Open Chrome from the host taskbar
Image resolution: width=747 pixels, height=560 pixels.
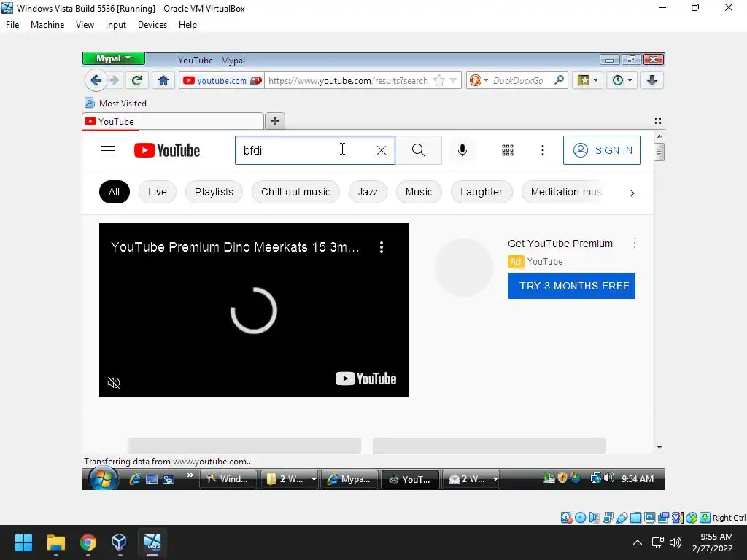88,542
